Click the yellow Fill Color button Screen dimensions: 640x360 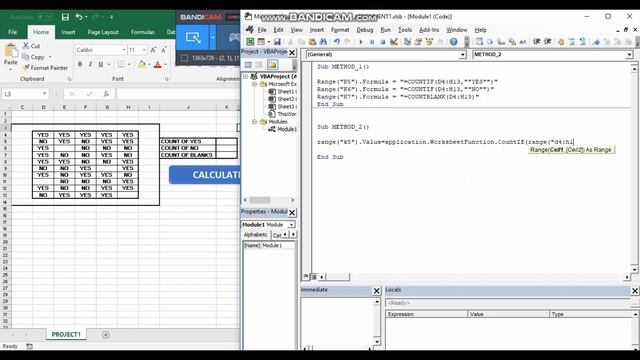click(141, 64)
